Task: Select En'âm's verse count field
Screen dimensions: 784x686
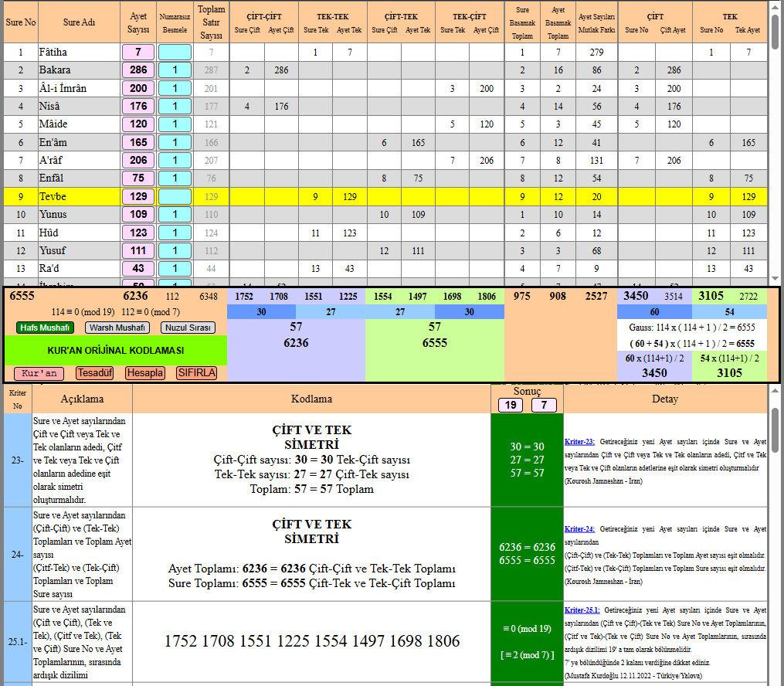Action: point(138,142)
